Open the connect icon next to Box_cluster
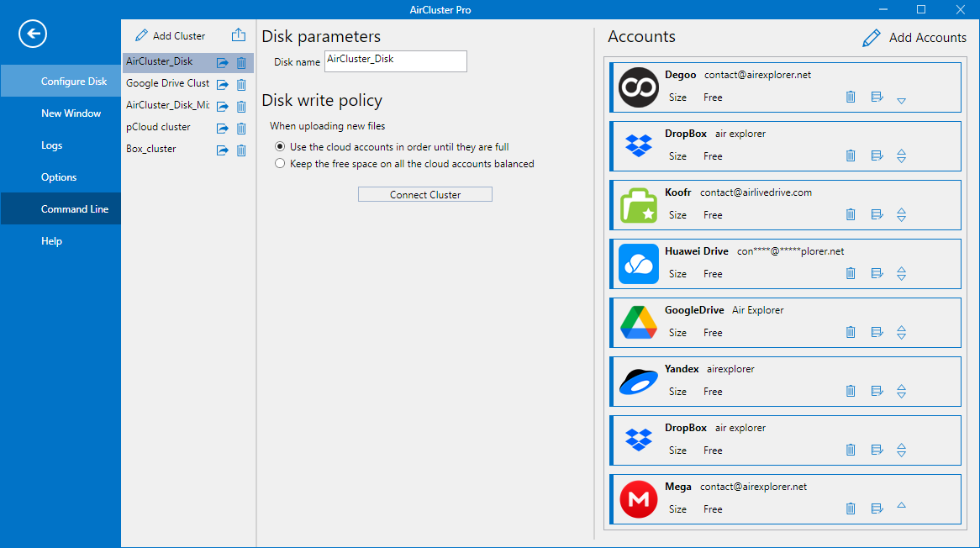This screenshot has height=548, width=980. (x=222, y=150)
